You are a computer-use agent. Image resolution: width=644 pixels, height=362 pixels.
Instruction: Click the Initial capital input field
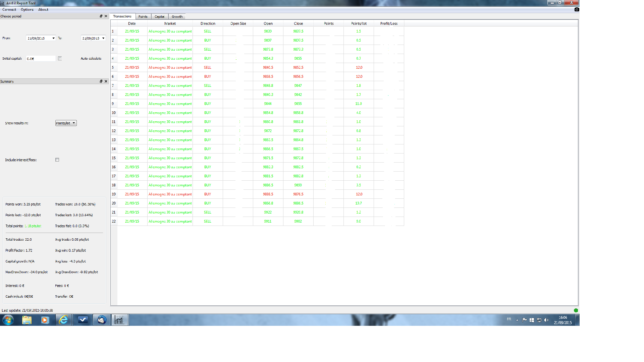pos(41,59)
